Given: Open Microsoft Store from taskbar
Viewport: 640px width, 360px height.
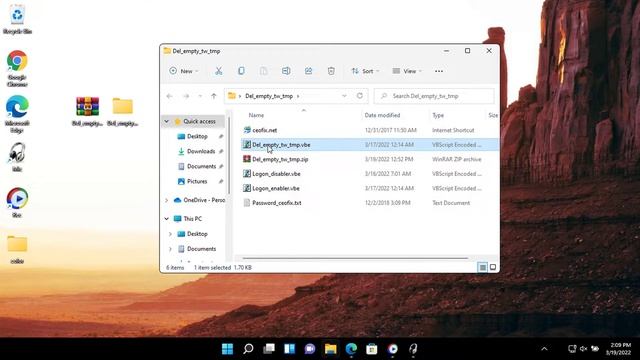Looking at the screenshot, I should tap(372, 349).
